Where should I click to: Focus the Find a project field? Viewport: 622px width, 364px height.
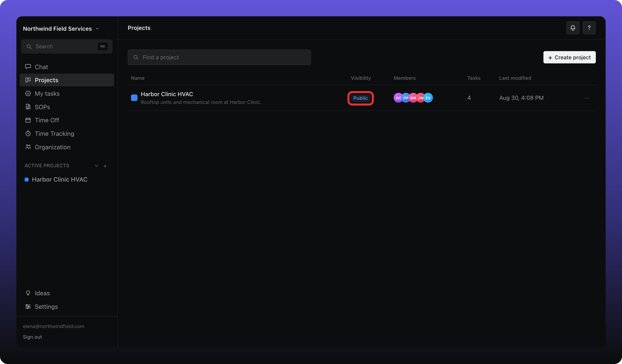point(219,57)
